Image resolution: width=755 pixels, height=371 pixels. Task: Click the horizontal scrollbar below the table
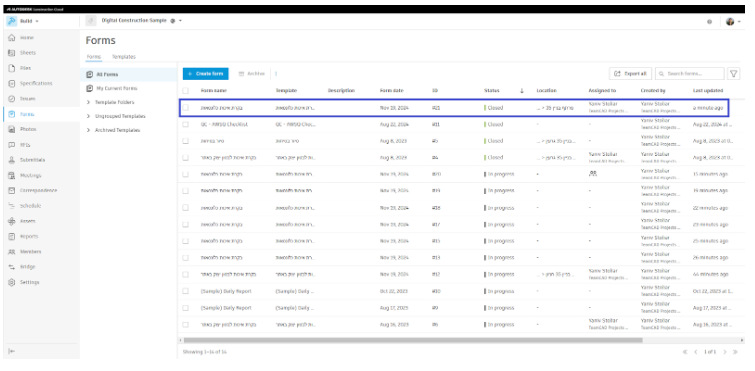[x=413, y=340]
